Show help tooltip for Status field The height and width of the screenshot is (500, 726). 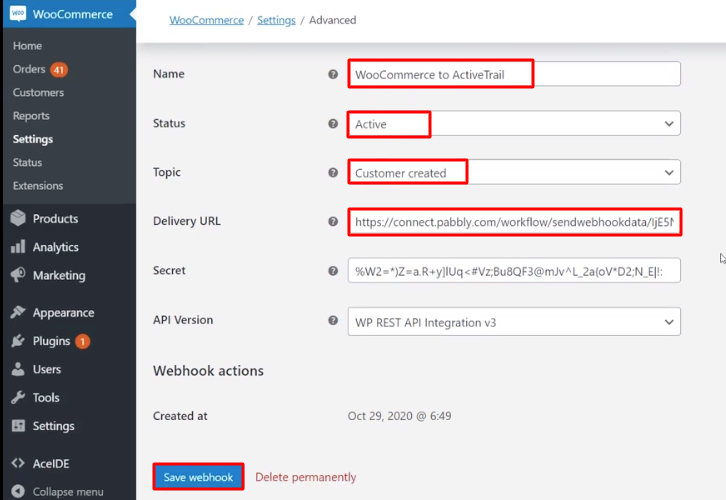click(333, 124)
